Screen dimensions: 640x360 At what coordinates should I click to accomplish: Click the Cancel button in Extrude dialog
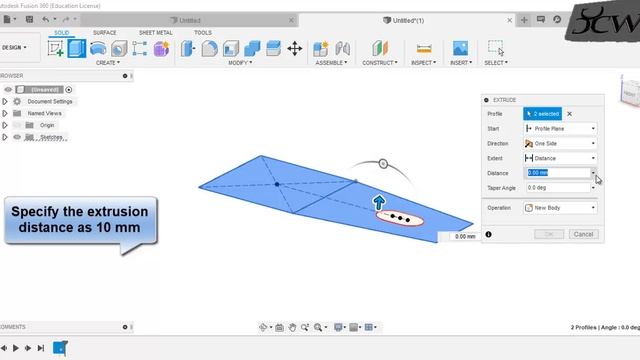583,234
